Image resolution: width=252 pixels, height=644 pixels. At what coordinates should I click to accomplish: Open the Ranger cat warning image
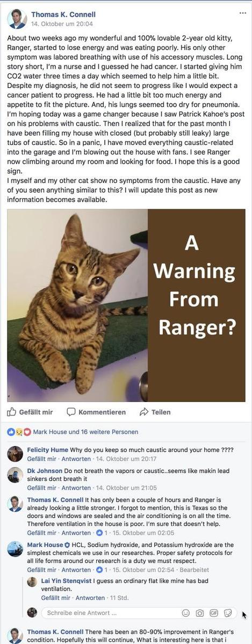click(x=126, y=305)
